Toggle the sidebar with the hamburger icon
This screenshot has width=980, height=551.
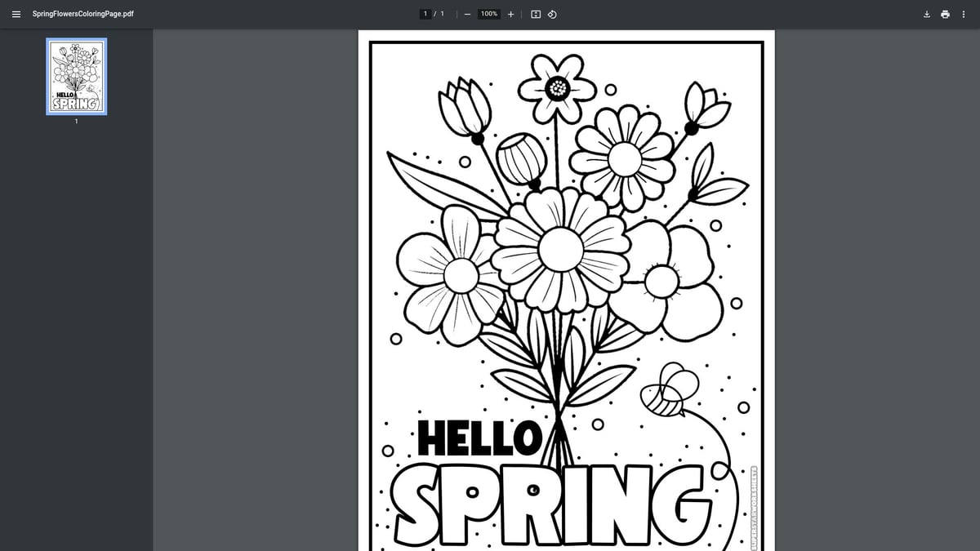pyautogui.click(x=16, y=14)
